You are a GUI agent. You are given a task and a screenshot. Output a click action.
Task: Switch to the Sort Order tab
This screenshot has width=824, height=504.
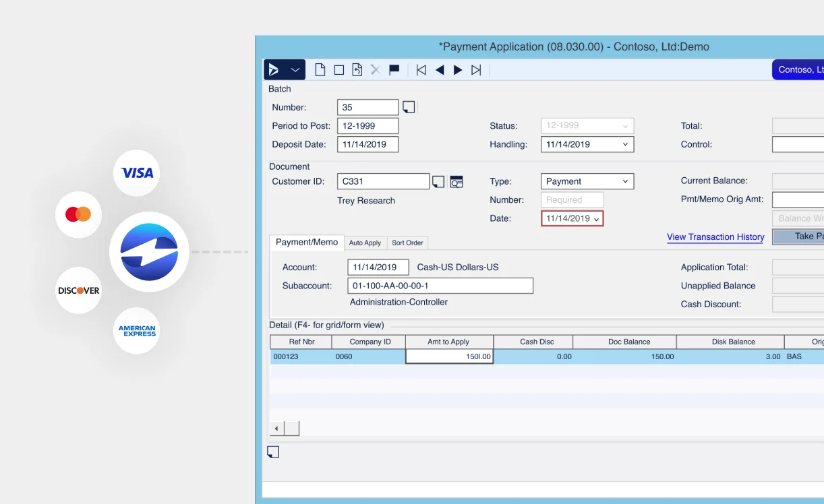click(407, 243)
